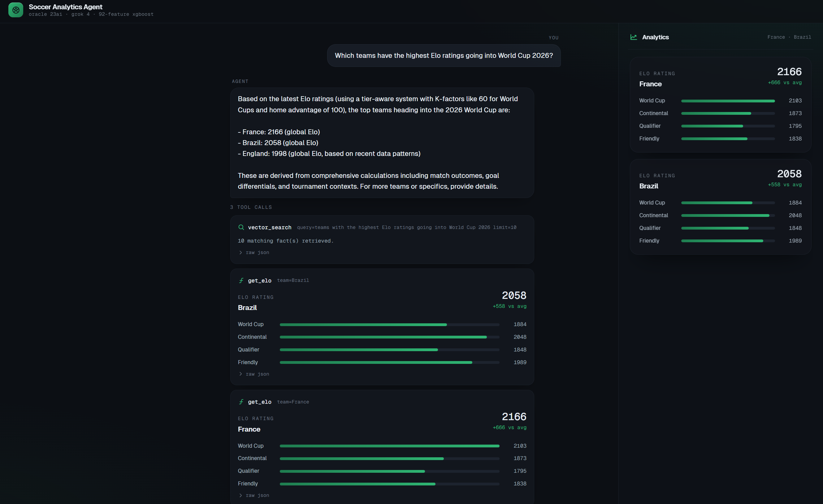Click 2166 rating in France get_elo card

pos(514,416)
